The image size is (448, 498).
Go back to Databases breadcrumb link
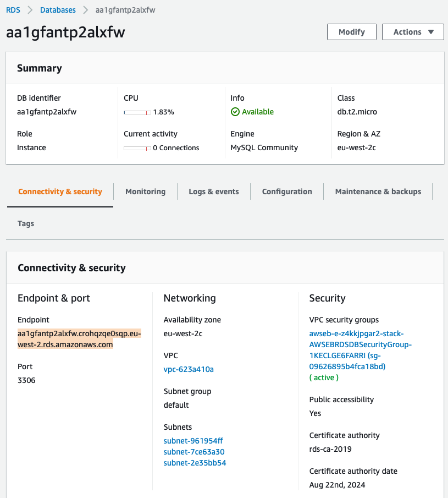58,10
